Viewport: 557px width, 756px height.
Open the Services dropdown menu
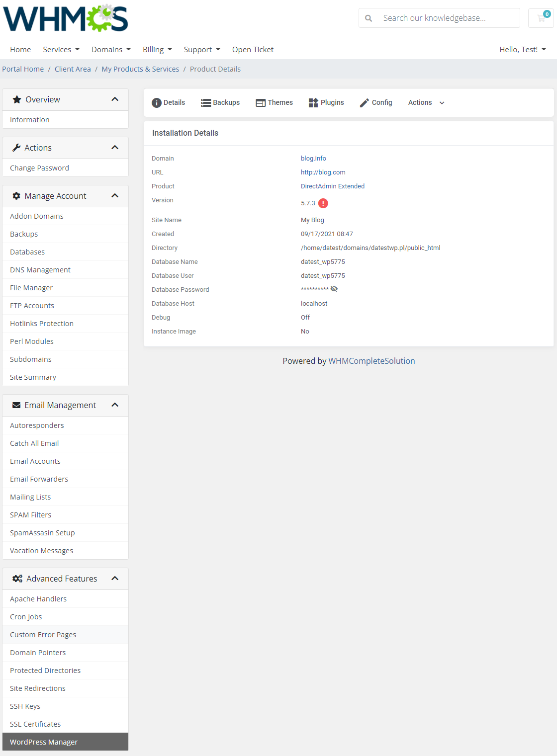click(61, 50)
